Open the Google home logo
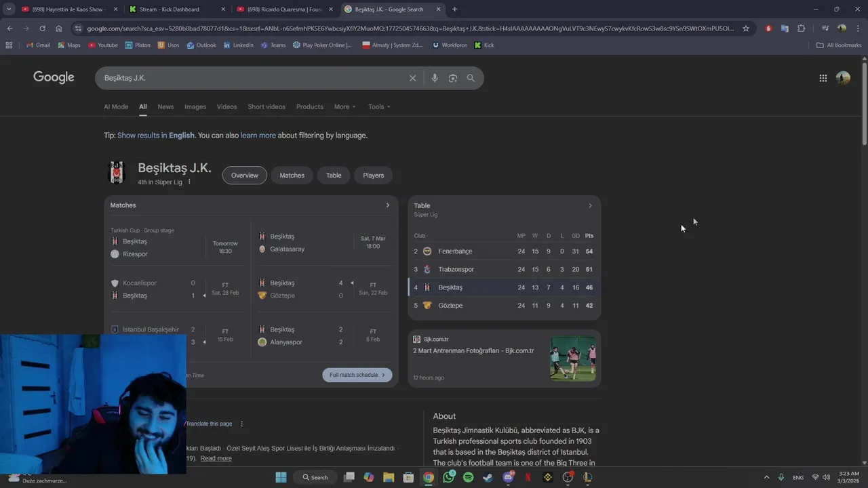This screenshot has width=868, height=488. coord(54,77)
